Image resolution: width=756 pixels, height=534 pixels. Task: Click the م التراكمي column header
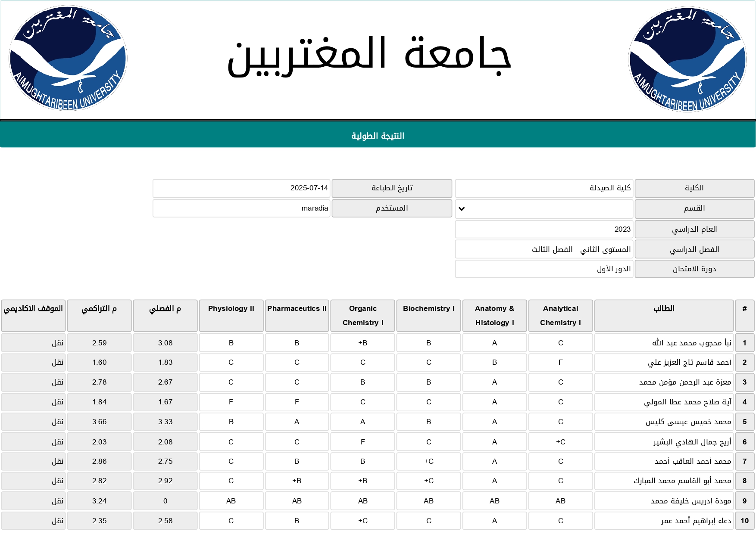(x=99, y=316)
